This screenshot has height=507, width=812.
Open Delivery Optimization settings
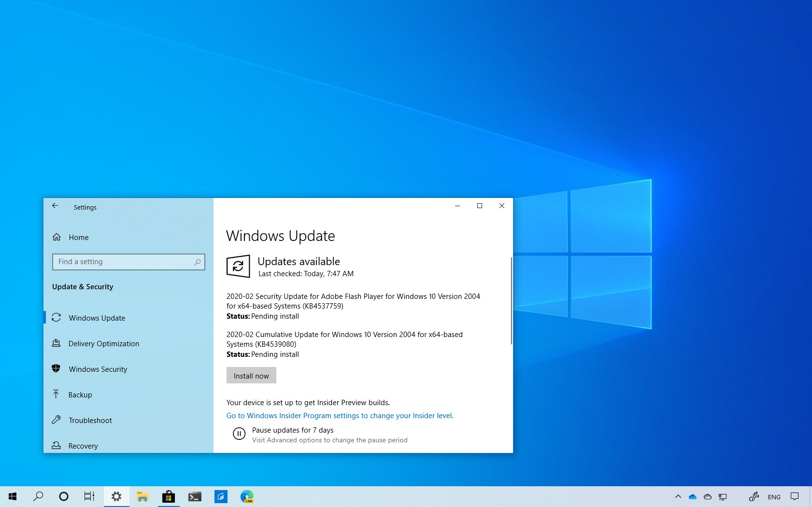tap(103, 343)
